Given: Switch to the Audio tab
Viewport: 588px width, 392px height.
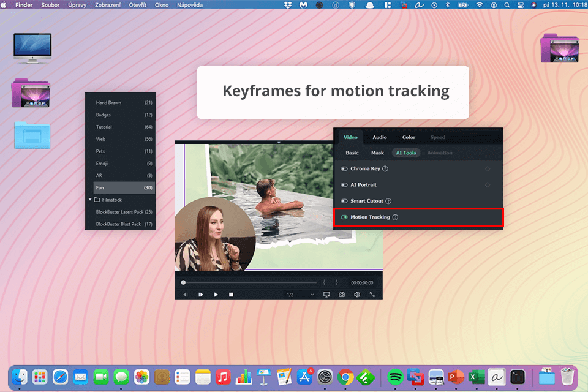Looking at the screenshot, I should tap(380, 137).
